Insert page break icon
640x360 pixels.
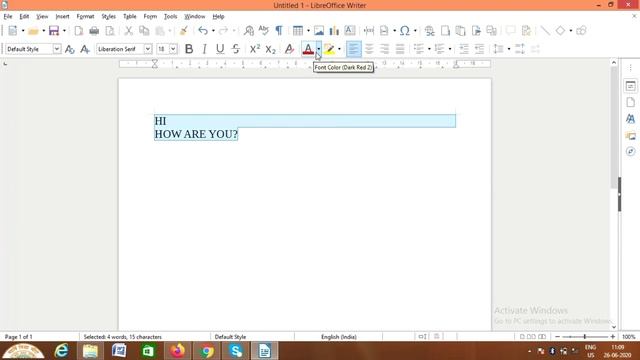click(369, 31)
